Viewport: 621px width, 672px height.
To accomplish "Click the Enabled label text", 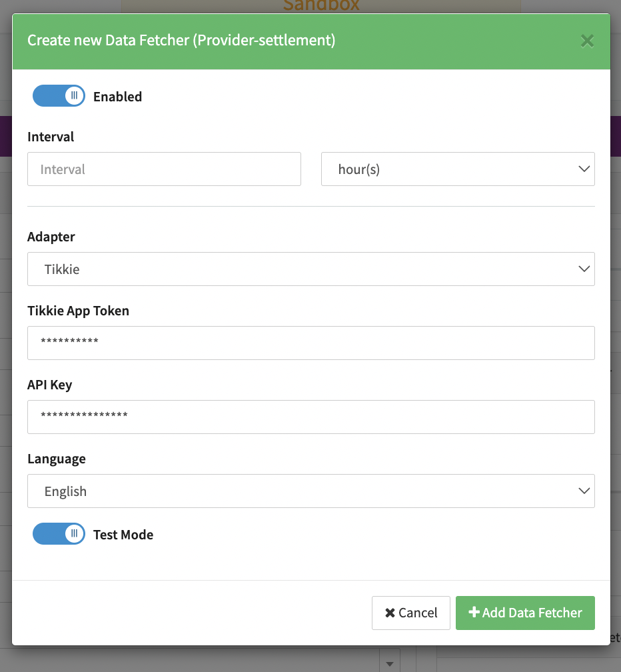I will 117,97.
